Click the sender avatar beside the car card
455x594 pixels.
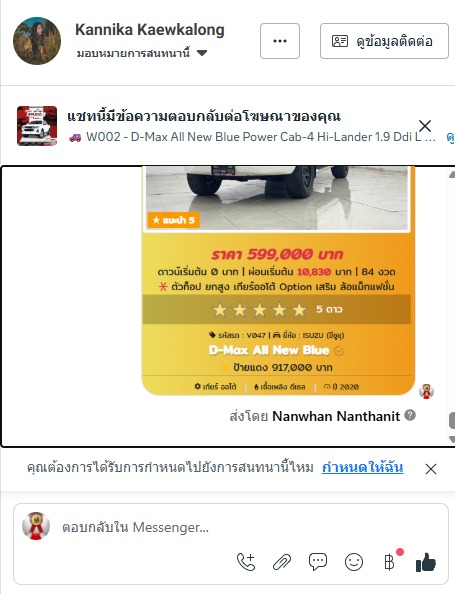(x=426, y=391)
